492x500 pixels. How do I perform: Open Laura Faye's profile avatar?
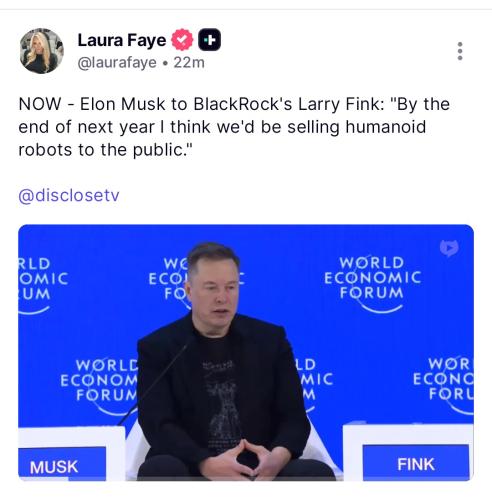point(42,51)
